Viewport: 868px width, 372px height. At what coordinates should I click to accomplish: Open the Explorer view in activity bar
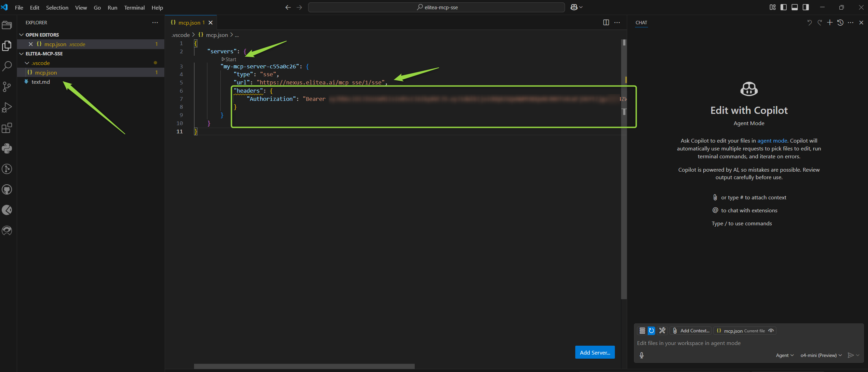click(7, 45)
